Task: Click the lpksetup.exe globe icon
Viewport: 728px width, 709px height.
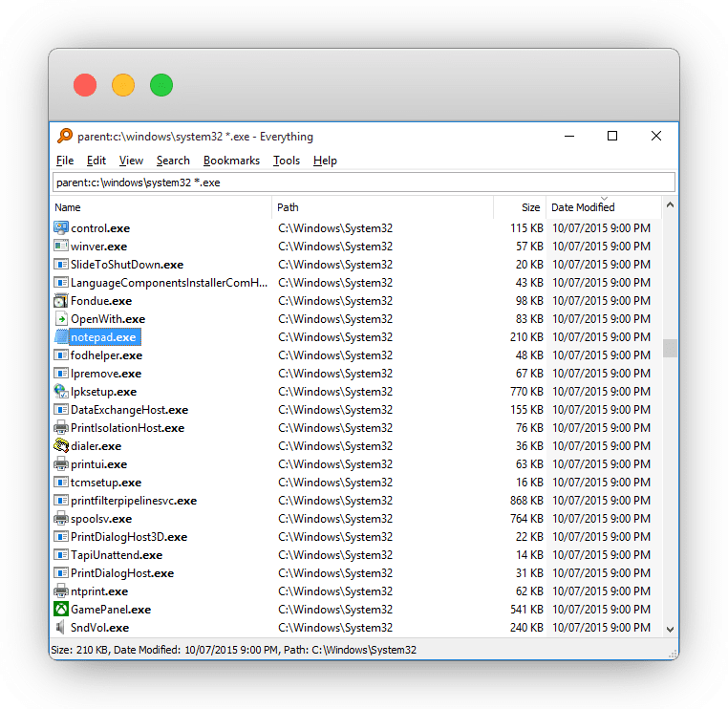Action: pyautogui.click(x=61, y=392)
